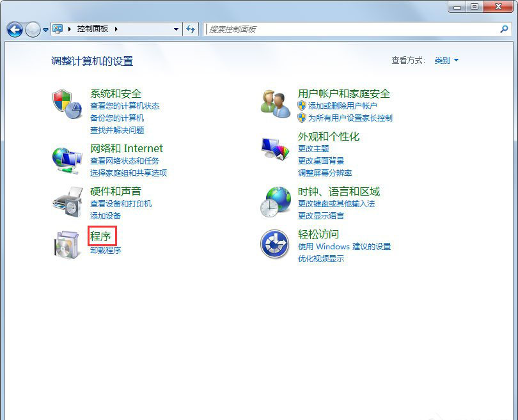Click the Ease of Access icon

pos(275,244)
